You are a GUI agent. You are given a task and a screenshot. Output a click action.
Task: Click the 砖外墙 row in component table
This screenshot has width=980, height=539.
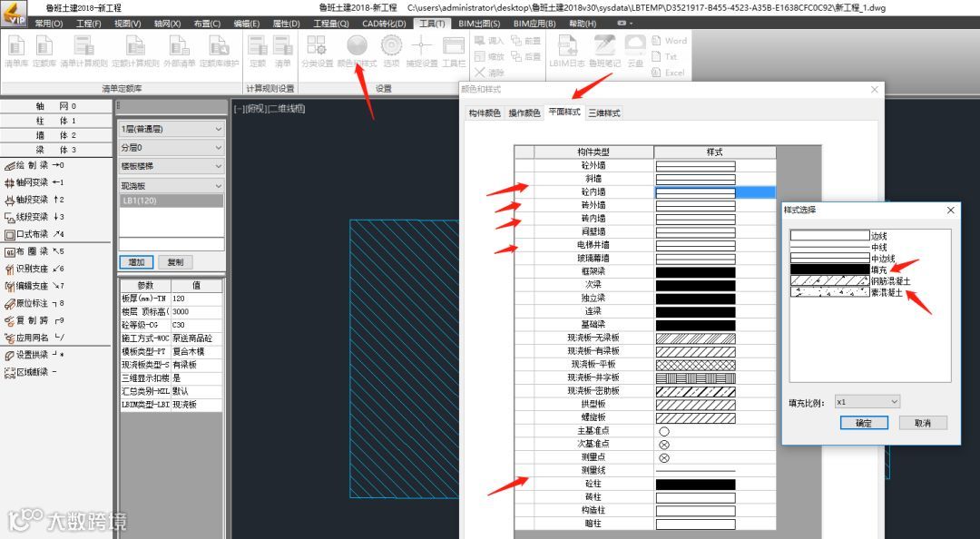point(646,205)
